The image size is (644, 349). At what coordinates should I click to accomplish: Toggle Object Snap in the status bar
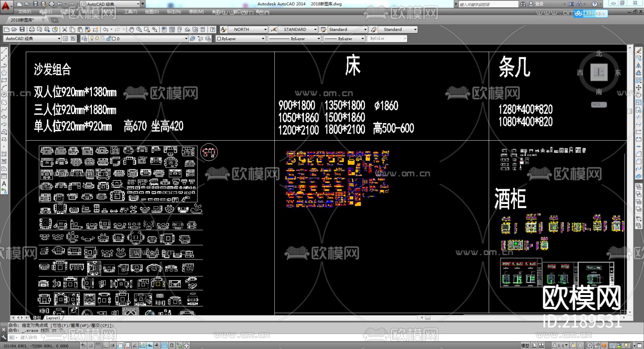120,345
